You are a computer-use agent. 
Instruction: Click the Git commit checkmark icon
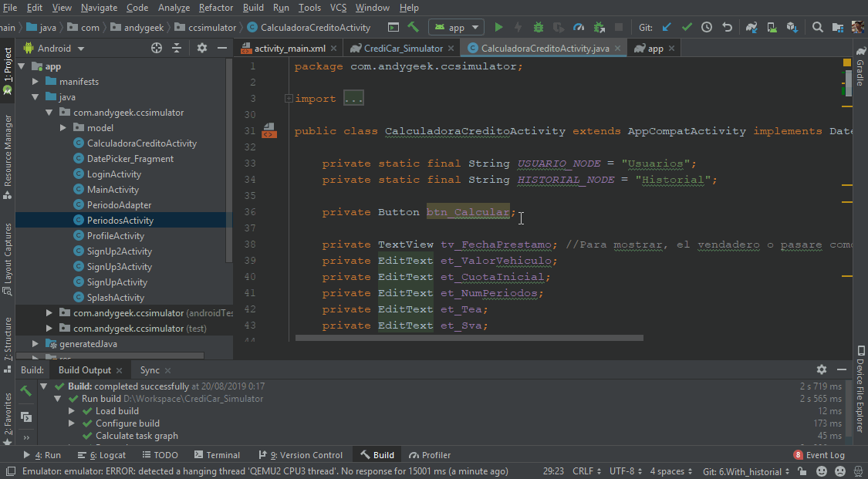(x=687, y=27)
